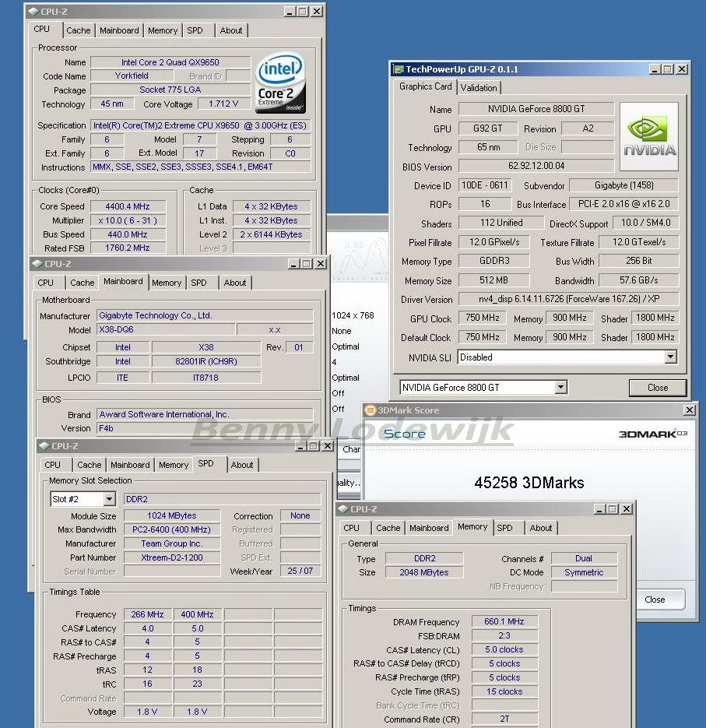Click the Mainboard CPU-Z window title icon

(x=37, y=264)
